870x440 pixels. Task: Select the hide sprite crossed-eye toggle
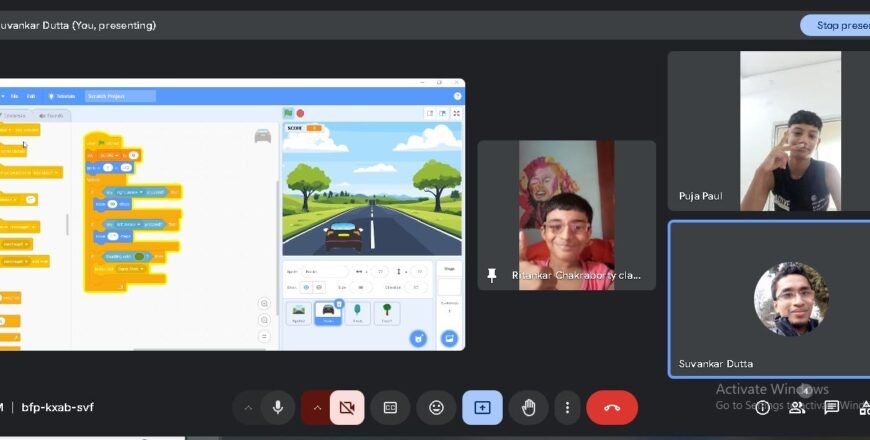point(318,287)
